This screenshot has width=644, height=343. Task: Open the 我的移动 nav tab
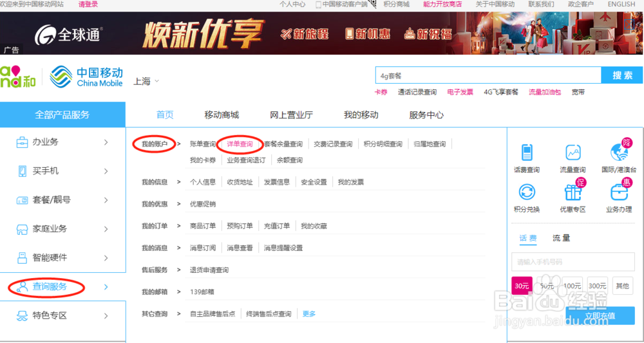click(x=361, y=115)
